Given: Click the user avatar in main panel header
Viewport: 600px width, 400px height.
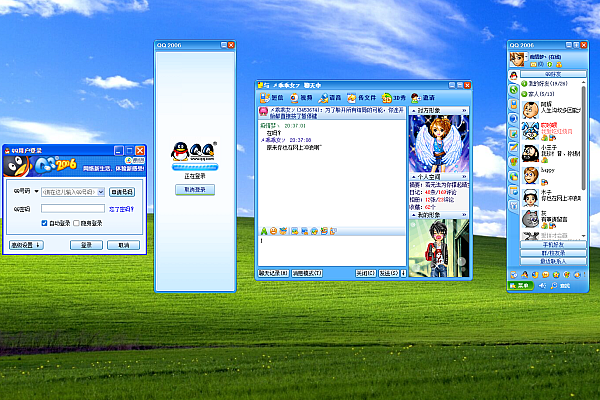Looking at the screenshot, I should (x=517, y=59).
